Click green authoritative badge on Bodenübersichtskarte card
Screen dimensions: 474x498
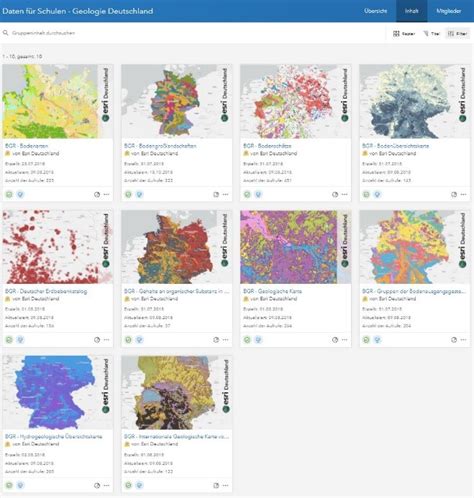click(366, 194)
